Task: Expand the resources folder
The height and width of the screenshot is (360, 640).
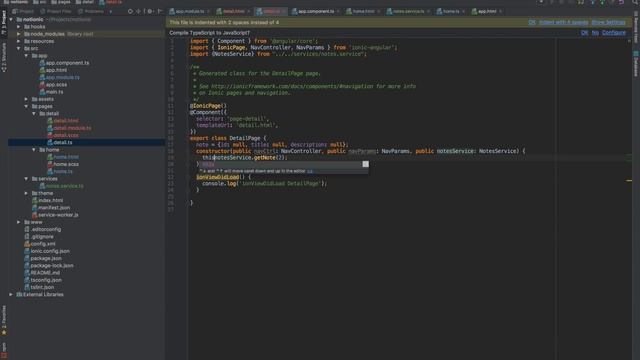Action: (x=19, y=41)
